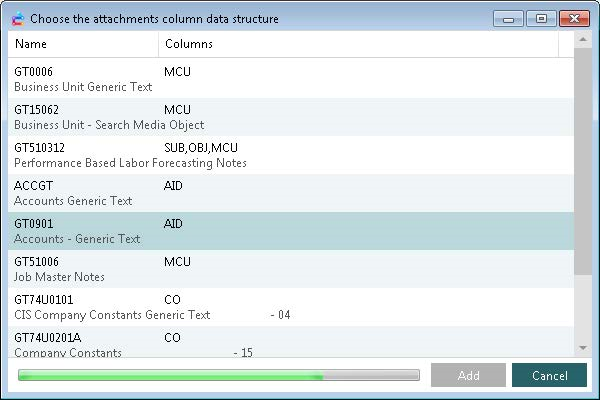Click the highlighted GT0901 Accounts row
Screen dimensions: 600x400
pos(290,231)
